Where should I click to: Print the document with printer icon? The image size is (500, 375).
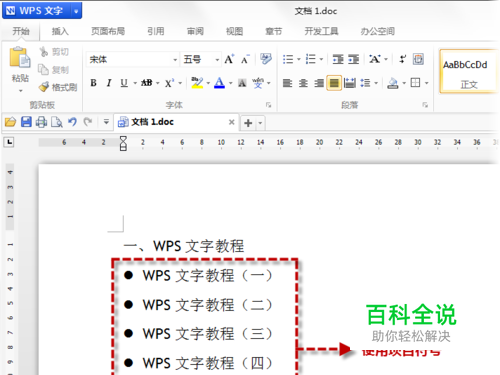[x=41, y=122]
